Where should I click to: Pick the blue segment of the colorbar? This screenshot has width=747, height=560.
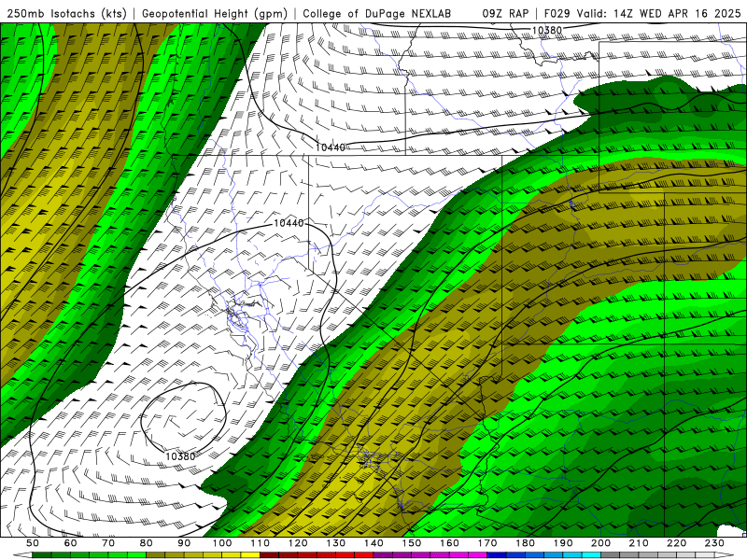(543, 555)
